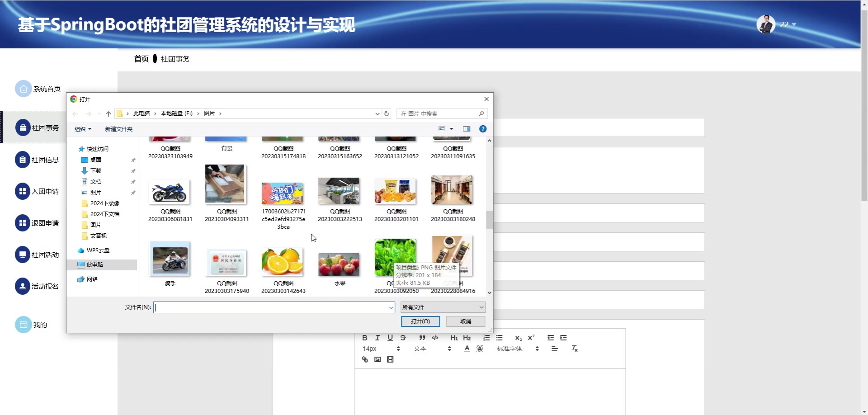Apply Heading 1 style in the editor

tap(454, 338)
